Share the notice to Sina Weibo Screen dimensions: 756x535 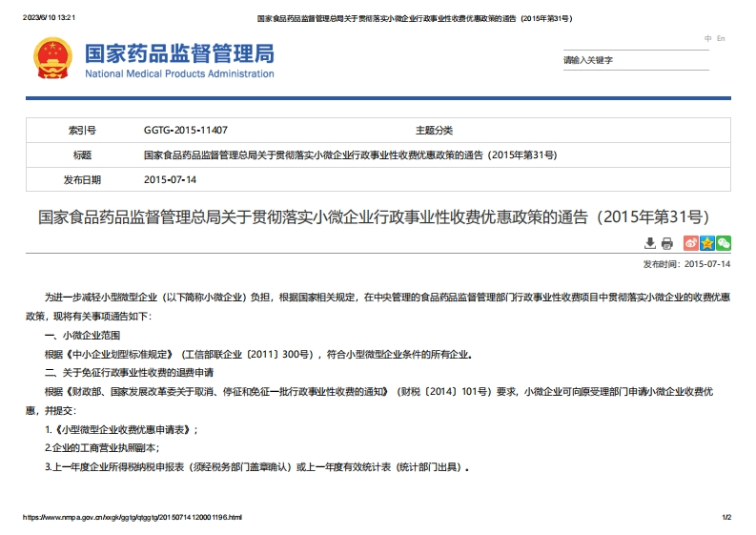click(x=691, y=244)
